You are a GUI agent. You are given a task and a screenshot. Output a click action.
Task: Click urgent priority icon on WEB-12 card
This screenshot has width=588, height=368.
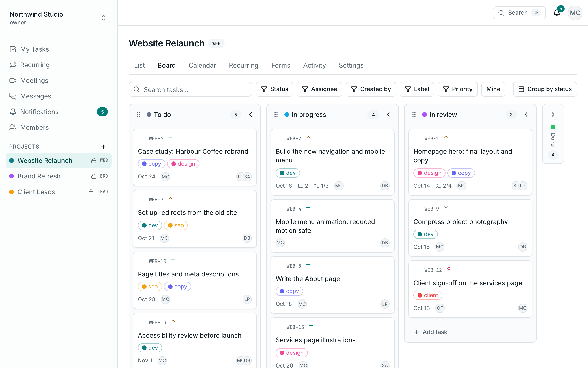[x=449, y=269]
